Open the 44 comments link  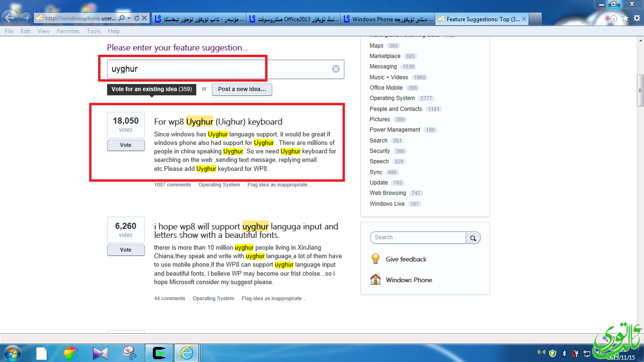pyautogui.click(x=169, y=298)
